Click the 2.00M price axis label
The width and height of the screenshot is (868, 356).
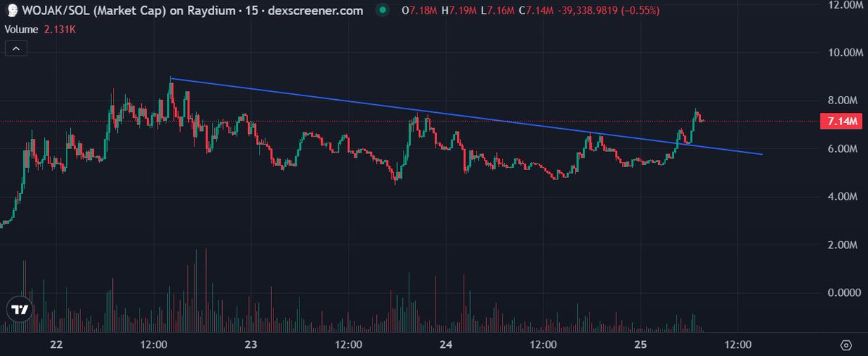[842, 245]
